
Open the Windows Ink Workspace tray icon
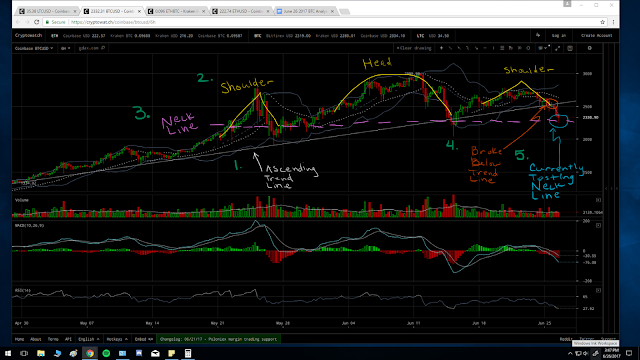[596, 353]
